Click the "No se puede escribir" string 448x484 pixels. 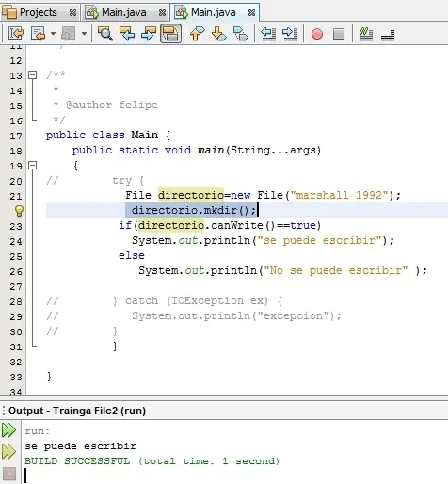[336, 270]
